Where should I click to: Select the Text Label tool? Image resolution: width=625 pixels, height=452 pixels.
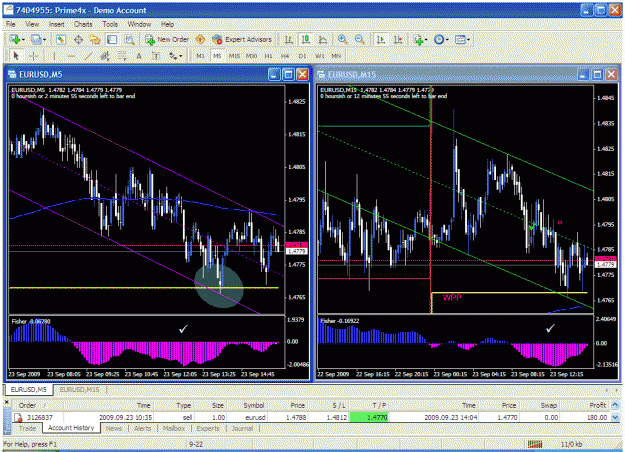pos(156,56)
